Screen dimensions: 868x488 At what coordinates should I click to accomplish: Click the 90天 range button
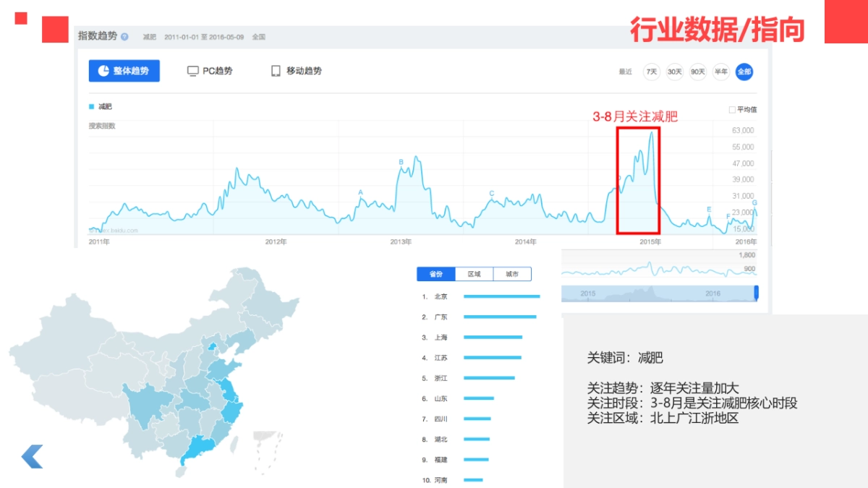click(x=698, y=72)
